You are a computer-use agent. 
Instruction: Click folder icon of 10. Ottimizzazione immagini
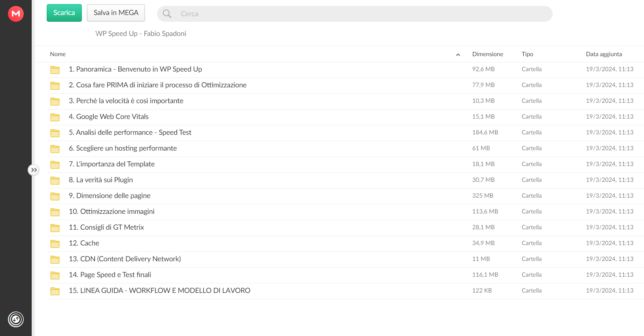(55, 212)
